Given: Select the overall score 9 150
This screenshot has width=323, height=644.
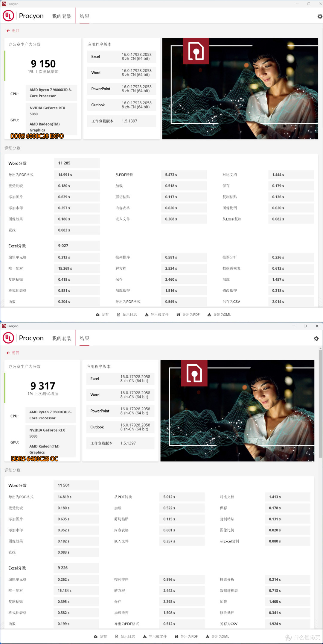Looking at the screenshot, I should point(43,64).
